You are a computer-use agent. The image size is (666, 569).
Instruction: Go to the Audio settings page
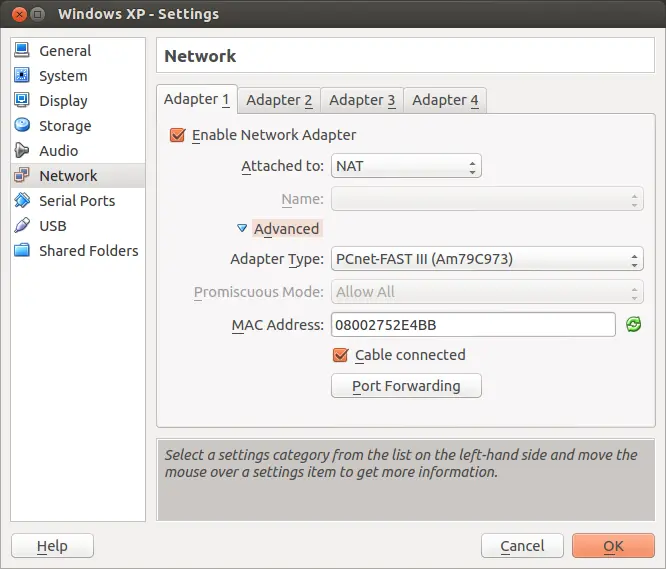(x=78, y=151)
